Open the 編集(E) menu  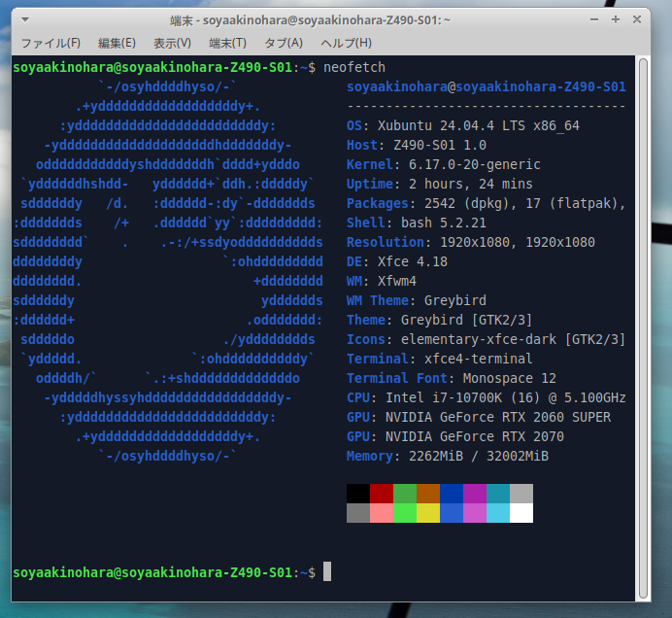117,43
